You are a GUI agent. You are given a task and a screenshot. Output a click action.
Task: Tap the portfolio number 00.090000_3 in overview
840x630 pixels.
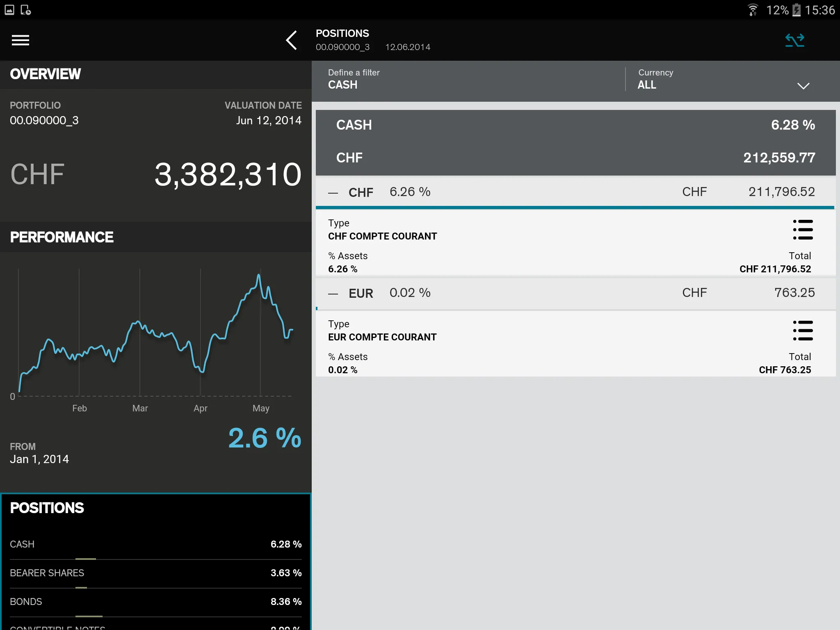(x=44, y=121)
